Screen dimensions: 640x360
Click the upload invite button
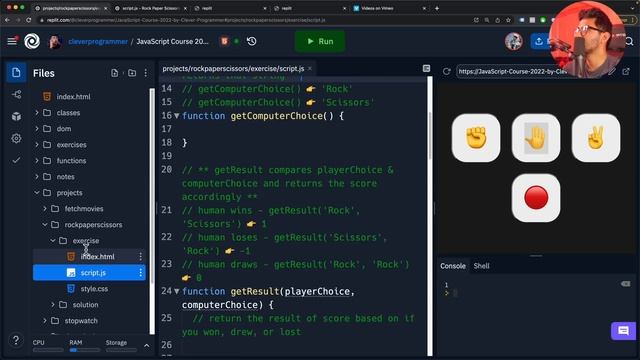click(539, 41)
